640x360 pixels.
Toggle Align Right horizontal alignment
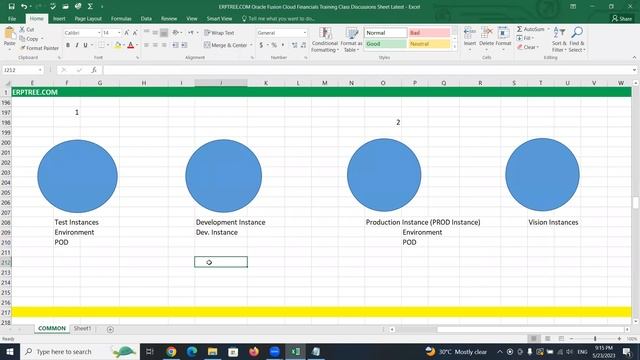[x=164, y=45]
